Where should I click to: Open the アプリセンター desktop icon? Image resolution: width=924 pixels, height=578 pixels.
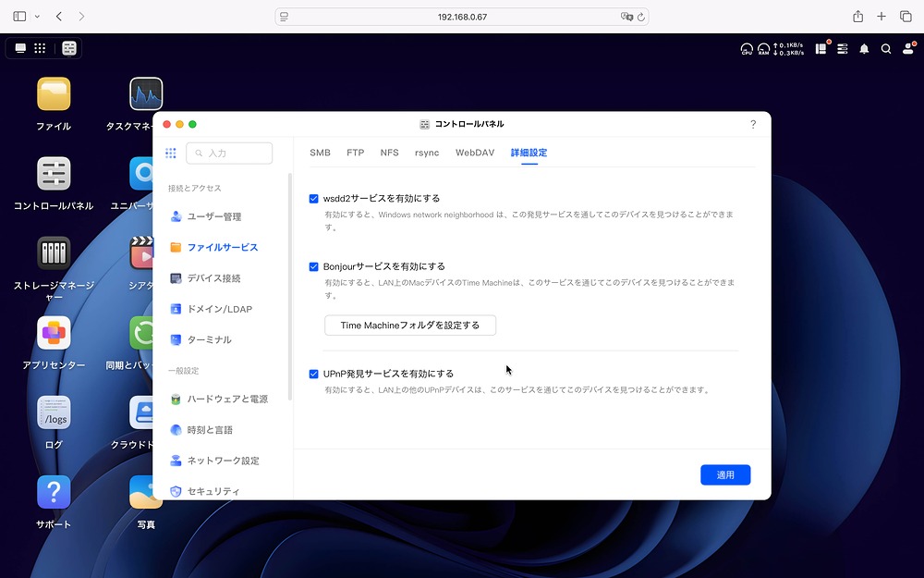53,333
